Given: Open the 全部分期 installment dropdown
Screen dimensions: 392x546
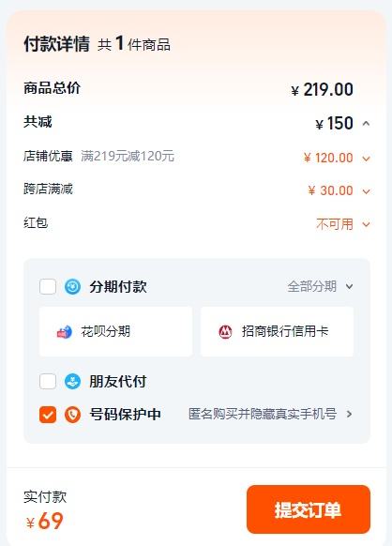Looking at the screenshot, I should (321, 286).
